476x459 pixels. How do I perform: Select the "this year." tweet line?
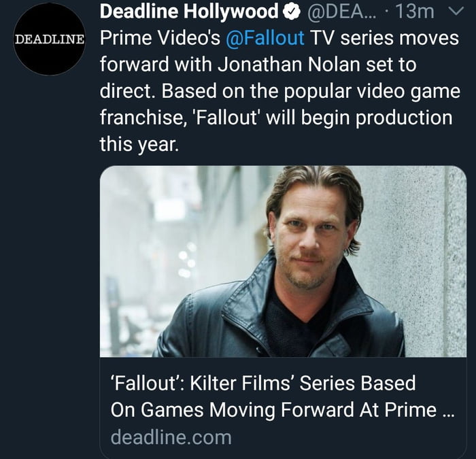tap(139, 144)
